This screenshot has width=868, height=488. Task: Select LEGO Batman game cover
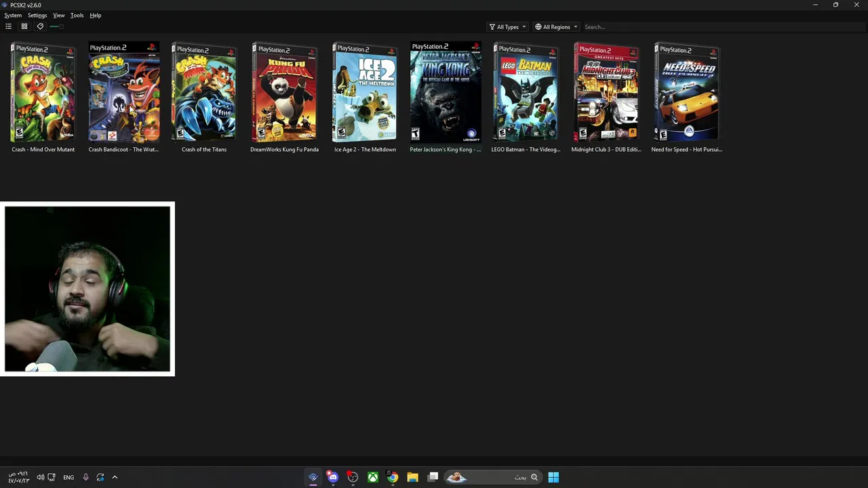[x=526, y=92]
